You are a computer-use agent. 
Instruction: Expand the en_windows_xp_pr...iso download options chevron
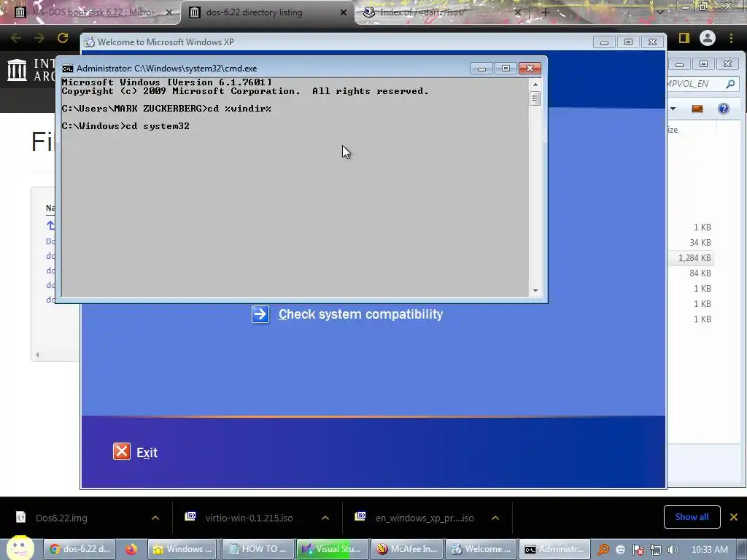point(495,518)
